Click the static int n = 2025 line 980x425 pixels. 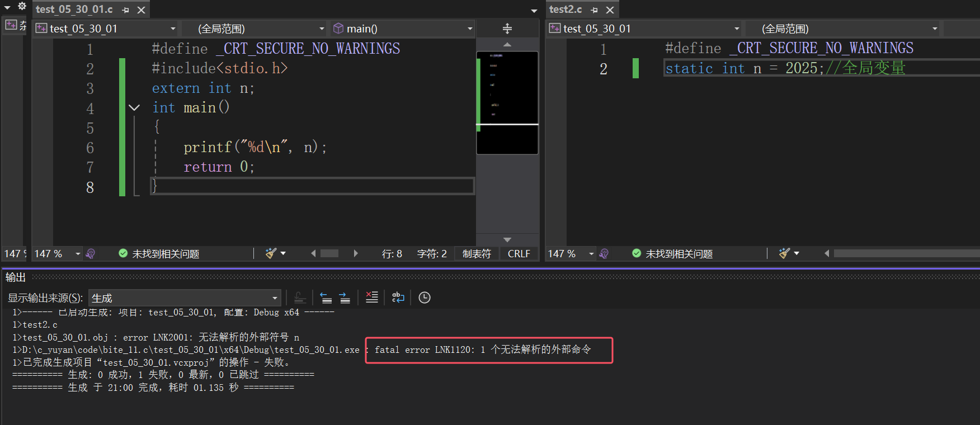click(785, 68)
